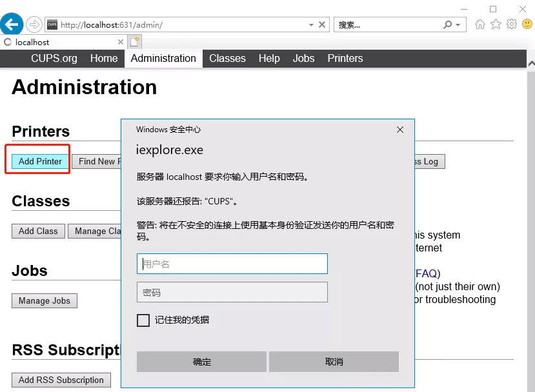The width and height of the screenshot is (535, 392).
Task: Click the browser Forward arrow button
Action: click(x=34, y=24)
